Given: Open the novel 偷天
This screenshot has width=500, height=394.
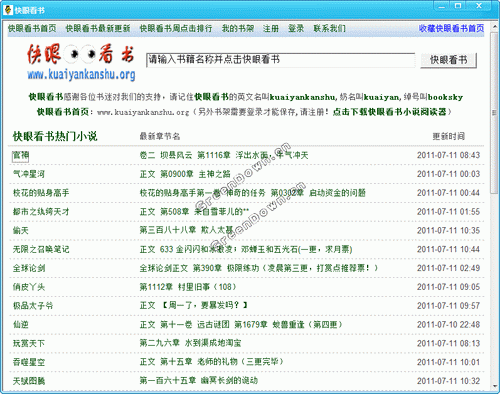Looking at the screenshot, I should [x=21, y=230].
